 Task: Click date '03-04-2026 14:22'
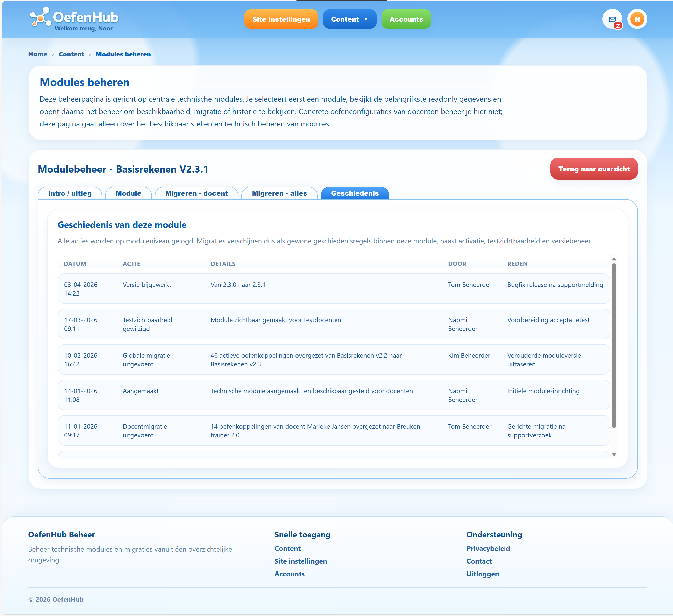80,289
